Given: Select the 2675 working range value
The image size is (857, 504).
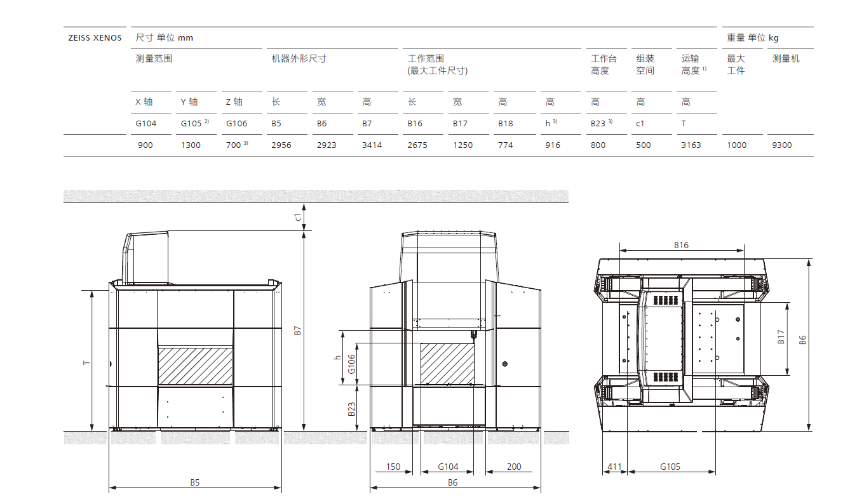Looking at the screenshot, I should tap(417, 145).
